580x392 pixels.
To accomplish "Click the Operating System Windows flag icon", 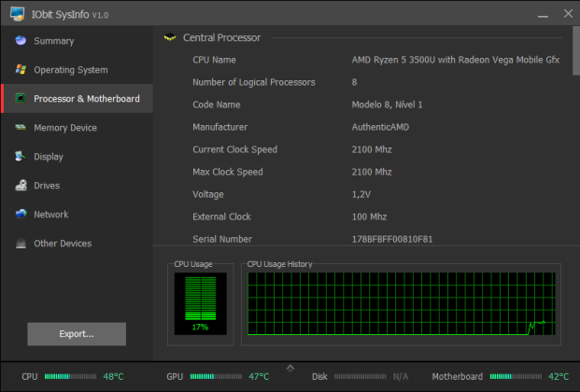I will [x=21, y=69].
